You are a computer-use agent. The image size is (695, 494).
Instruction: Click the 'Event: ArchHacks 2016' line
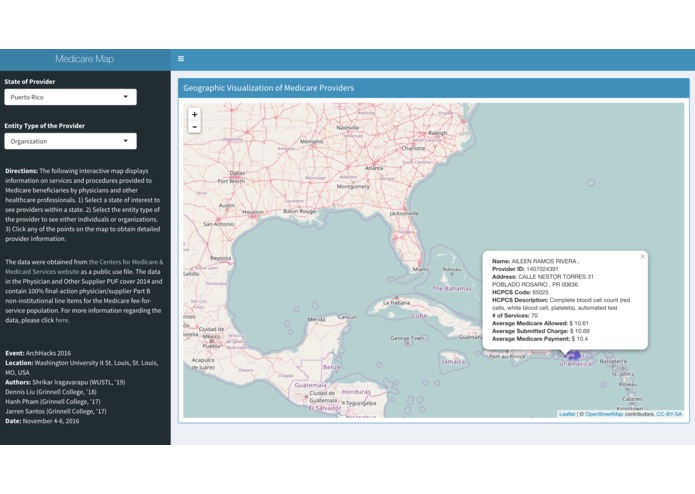coord(38,353)
